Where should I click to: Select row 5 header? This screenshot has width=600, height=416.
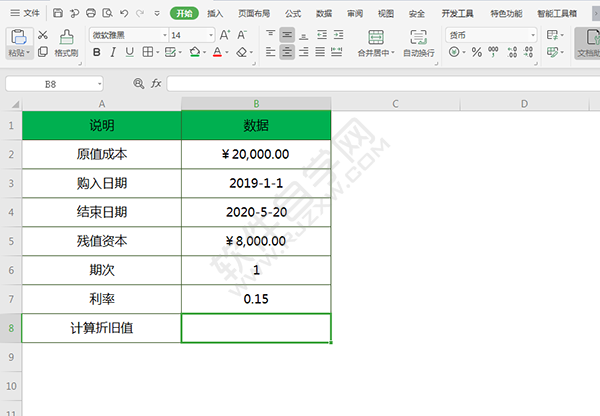(11, 241)
